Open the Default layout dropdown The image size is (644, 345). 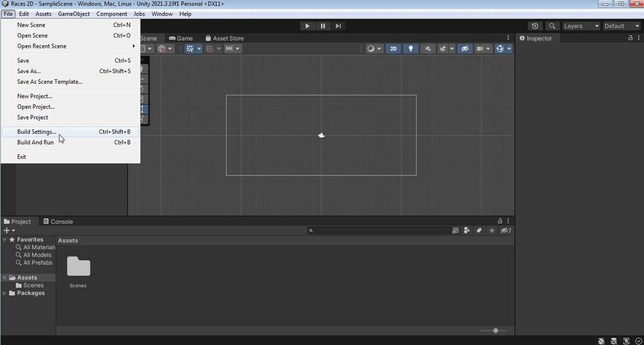coord(622,26)
